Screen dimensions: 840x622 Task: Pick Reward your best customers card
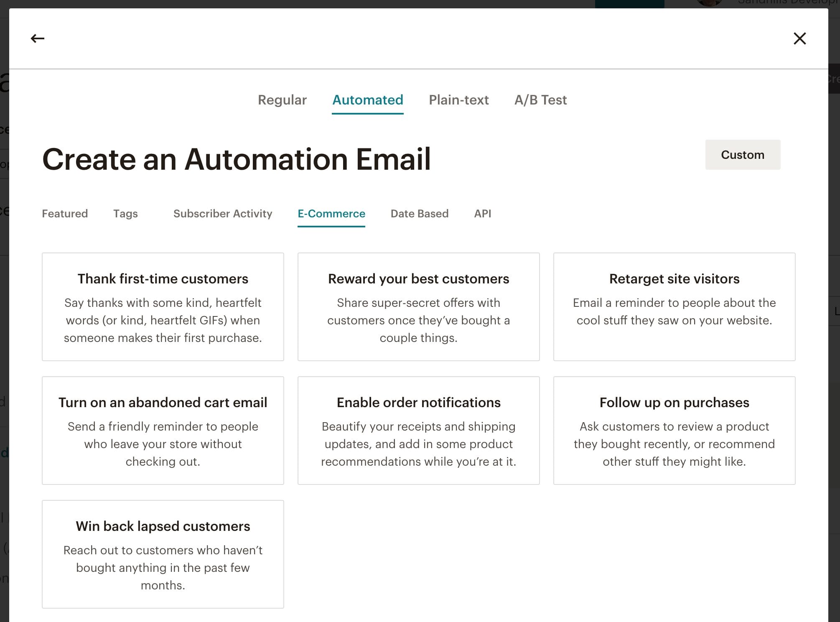click(x=418, y=307)
